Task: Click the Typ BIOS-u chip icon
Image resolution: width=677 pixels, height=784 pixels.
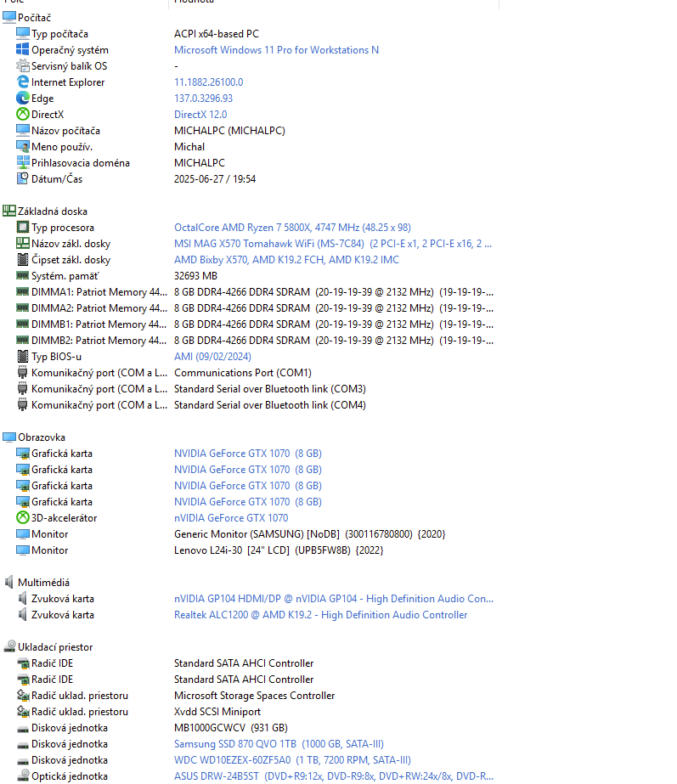Action: [22, 356]
